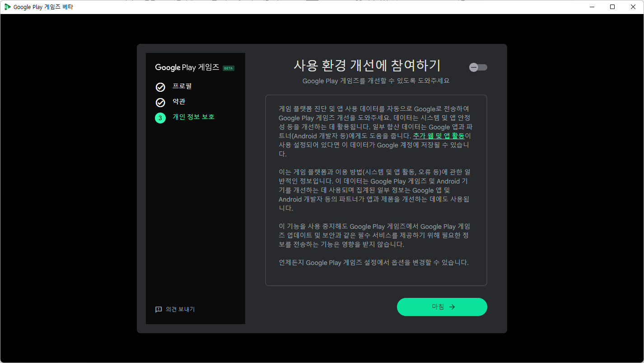644x363 pixels.
Task: Click the paragraph starting 이는 게임 플랫폼과 이용 방법
Action: pyautogui.click(x=375, y=190)
